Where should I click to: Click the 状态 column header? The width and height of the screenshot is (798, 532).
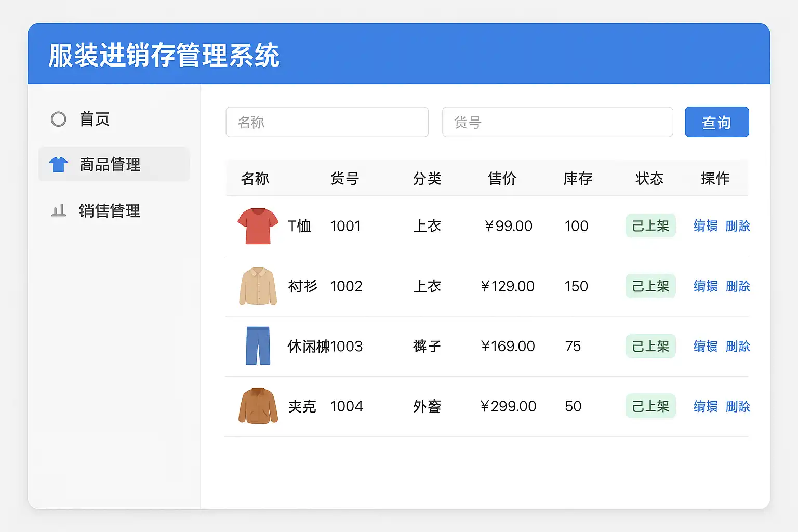[649, 179]
